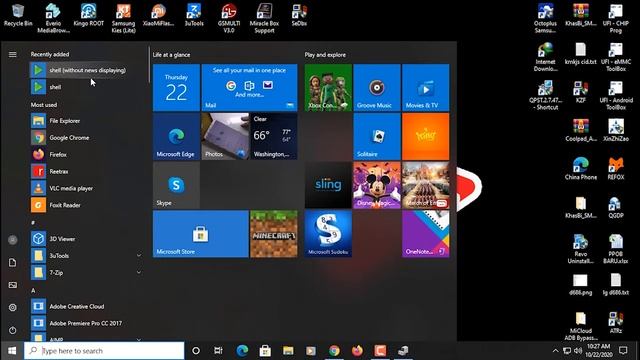Open Google Chrome on taskbar
Image resolution: width=640 pixels, height=360 pixels.
coord(334,351)
